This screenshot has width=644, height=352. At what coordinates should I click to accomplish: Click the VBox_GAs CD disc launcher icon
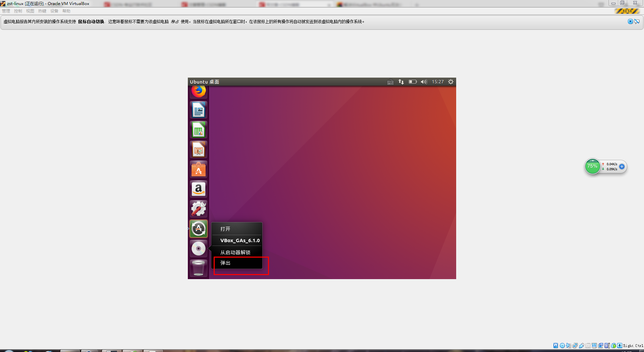(x=199, y=249)
